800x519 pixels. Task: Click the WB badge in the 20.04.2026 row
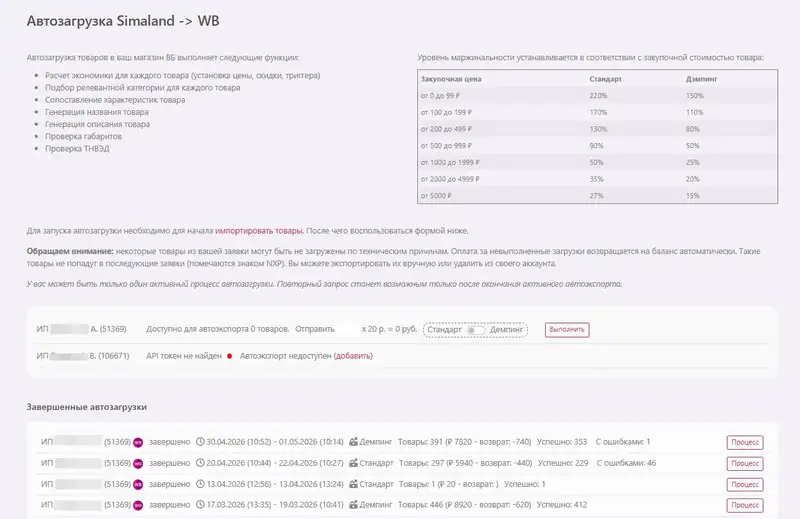tap(138, 464)
